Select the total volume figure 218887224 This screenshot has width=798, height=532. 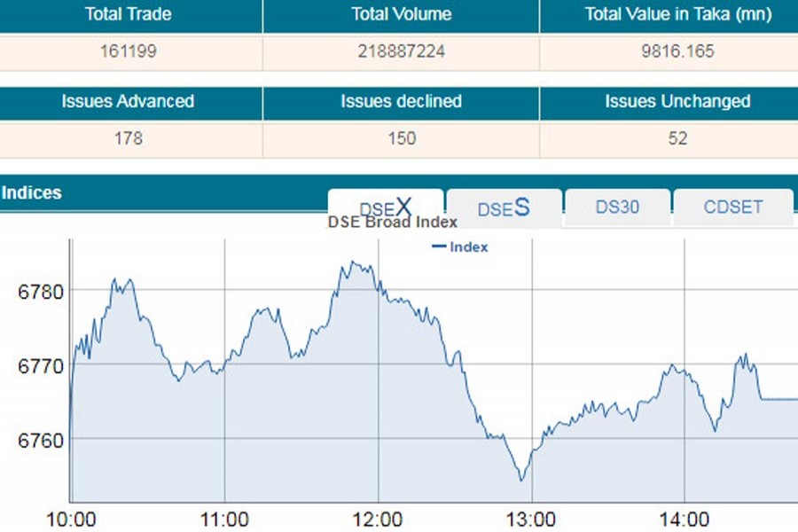[x=401, y=51]
